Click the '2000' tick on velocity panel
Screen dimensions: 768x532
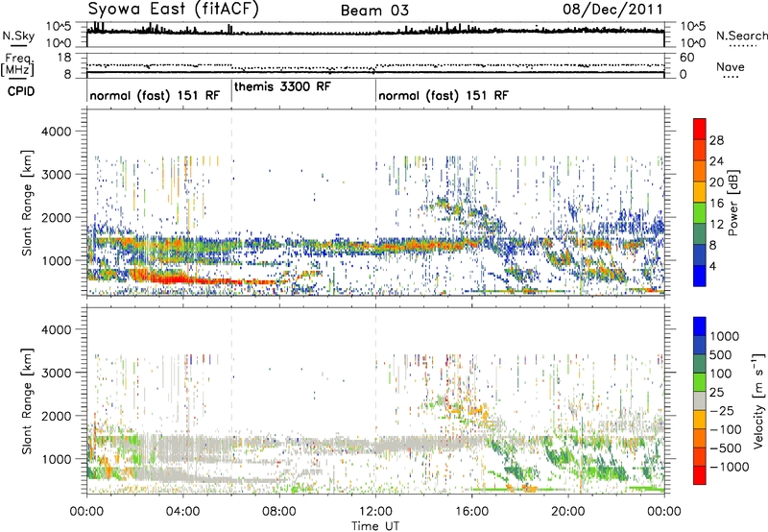(57, 416)
